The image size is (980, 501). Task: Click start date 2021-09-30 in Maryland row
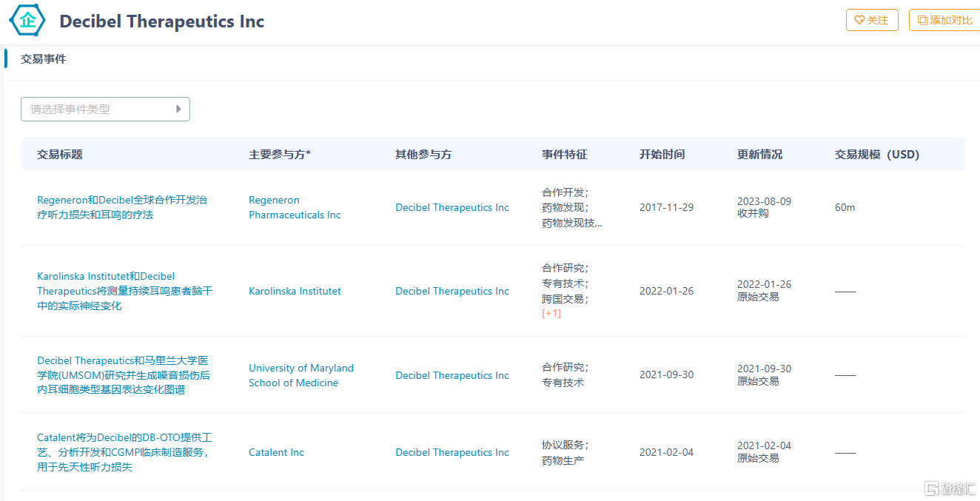point(666,375)
